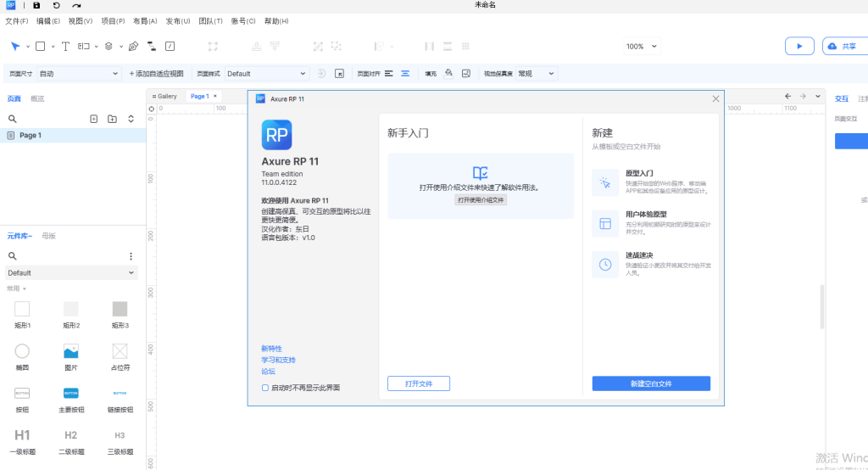Image resolution: width=868 pixels, height=470 pixels.
Task: Pick the 主要按钮 primary button widget
Action: coord(71,399)
